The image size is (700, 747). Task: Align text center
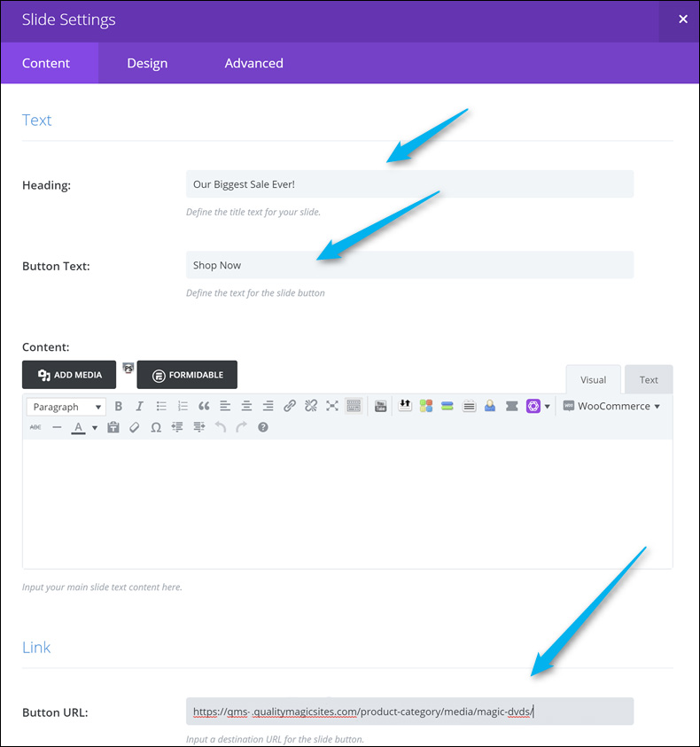tap(246, 407)
